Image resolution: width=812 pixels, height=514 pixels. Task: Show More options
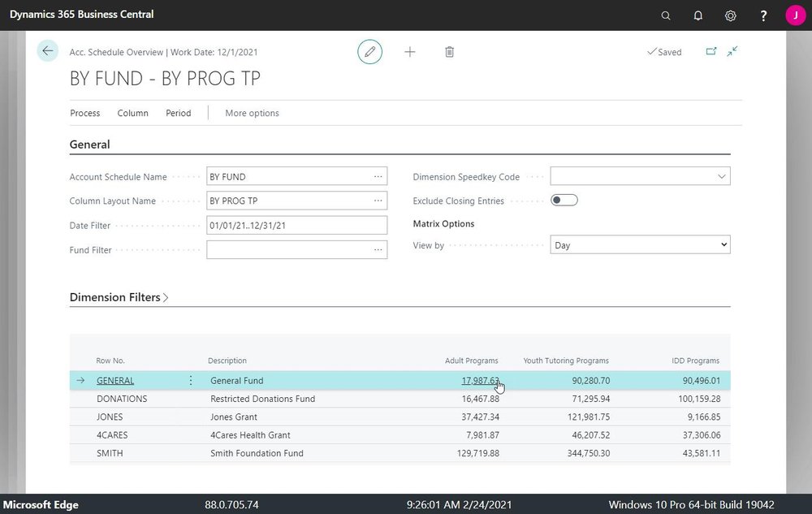click(x=252, y=113)
